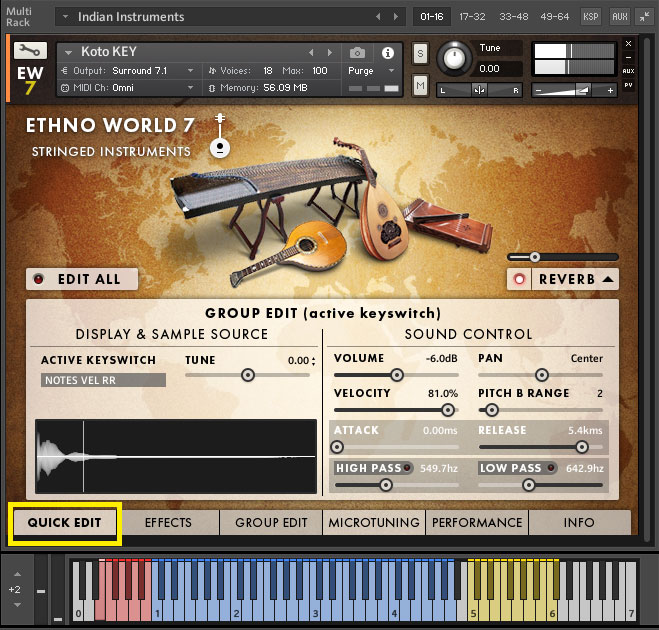The height and width of the screenshot is (630, 659).
Task: Toggle instrument AUX sends display
Action: coord(628,71)
